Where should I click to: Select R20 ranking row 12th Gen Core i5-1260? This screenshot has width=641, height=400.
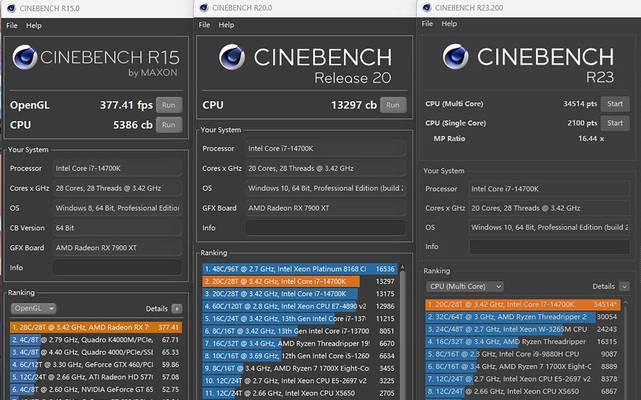pos(300,356)
